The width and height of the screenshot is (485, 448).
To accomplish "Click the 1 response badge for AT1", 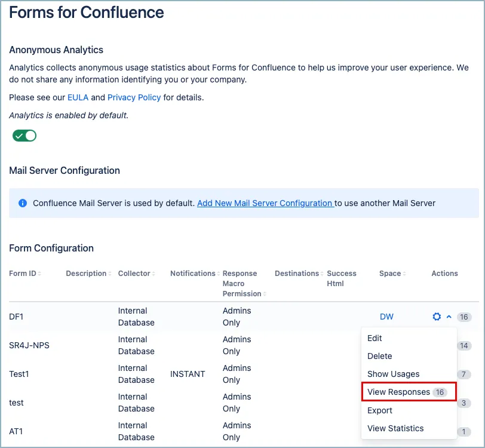I will click(x=463, y=432).
